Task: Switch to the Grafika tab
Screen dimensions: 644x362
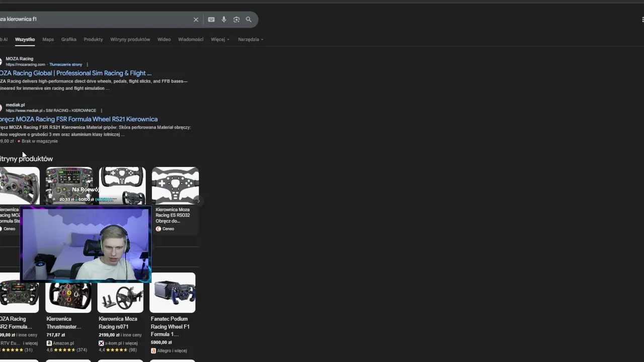Action: tap(69, 39)
